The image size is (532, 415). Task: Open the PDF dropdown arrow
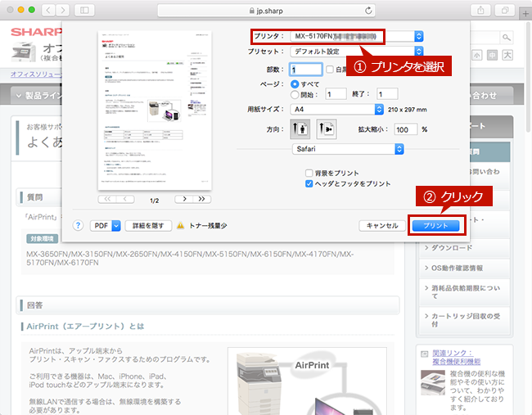(116, 226)
